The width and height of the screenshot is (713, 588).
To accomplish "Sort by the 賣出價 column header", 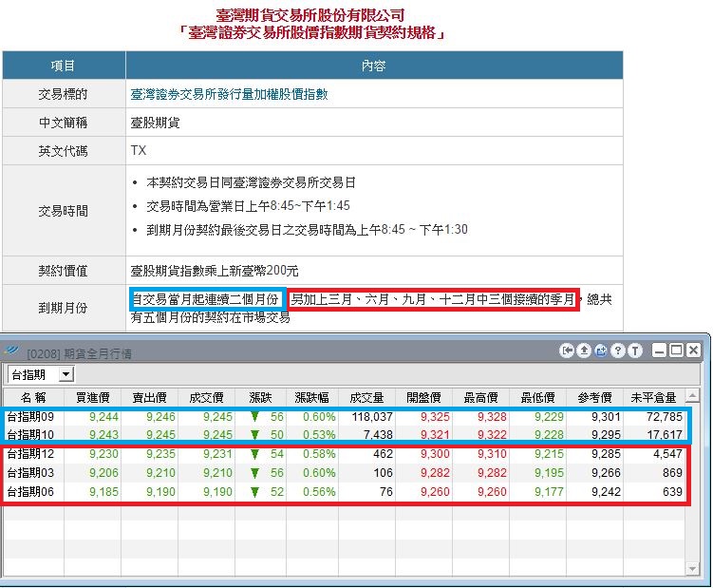I will coord(149,397).
